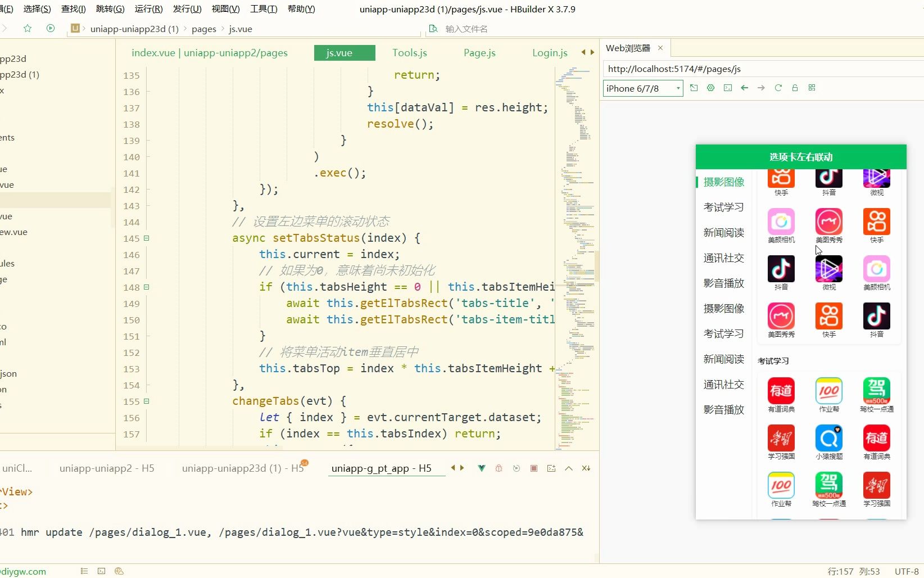This screenshot has width=924, height=578.
Task: Click 有道词典 app icon under 考试学习 heading
Action: [781, 390]
